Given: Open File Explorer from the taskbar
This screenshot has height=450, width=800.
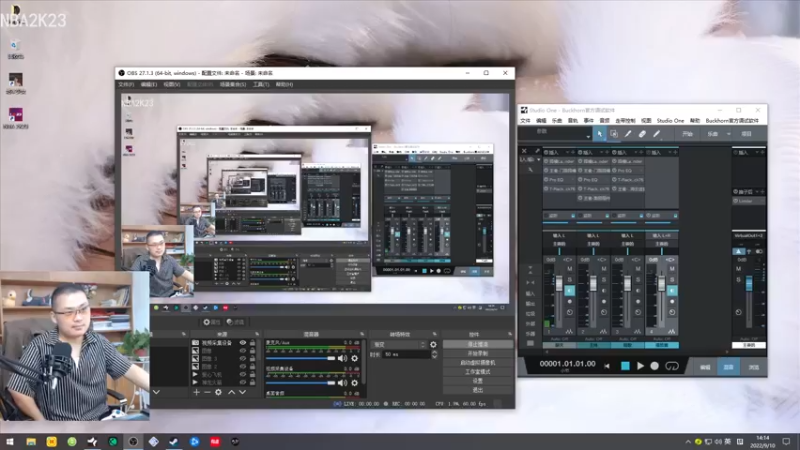Looking at the screenshot, I should click(31, 441).
